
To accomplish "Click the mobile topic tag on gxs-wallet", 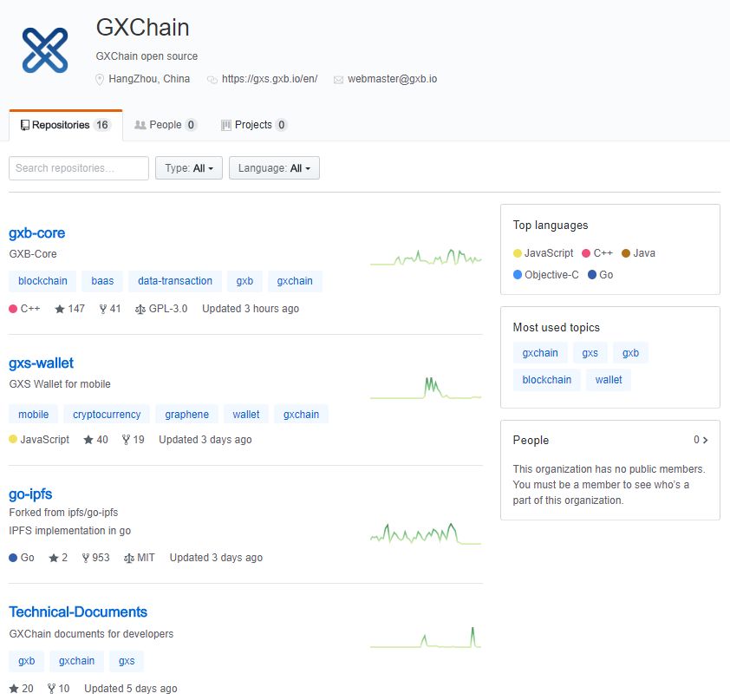I will point(33,415).
